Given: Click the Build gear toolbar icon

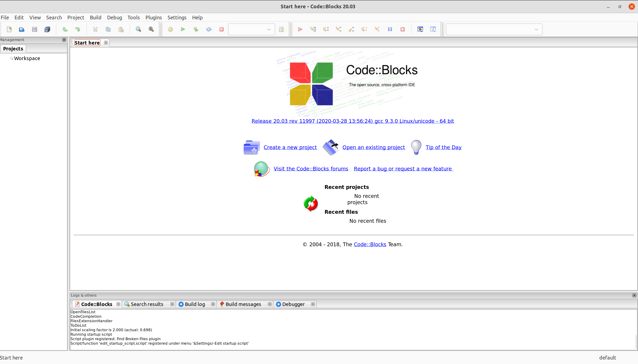Looking at the screenshot, I should point(170,29).
